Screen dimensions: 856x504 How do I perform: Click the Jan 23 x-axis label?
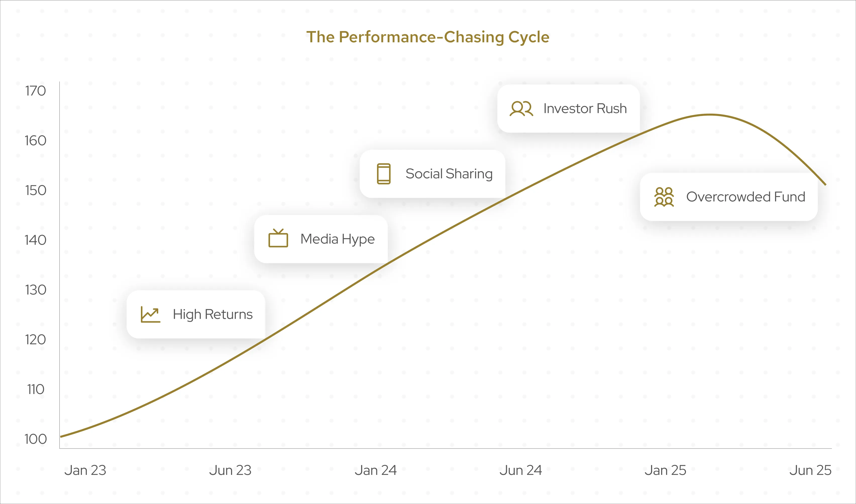tap(85, 470)
